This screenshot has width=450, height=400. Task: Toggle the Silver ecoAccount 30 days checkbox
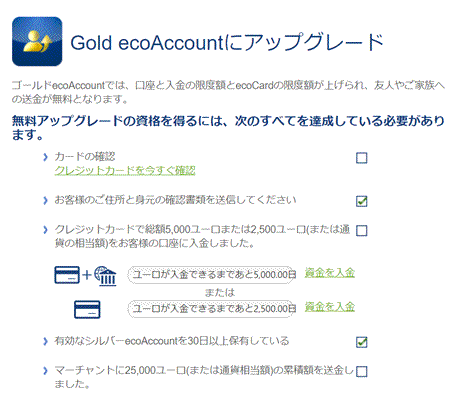click(x=362, y=342)
